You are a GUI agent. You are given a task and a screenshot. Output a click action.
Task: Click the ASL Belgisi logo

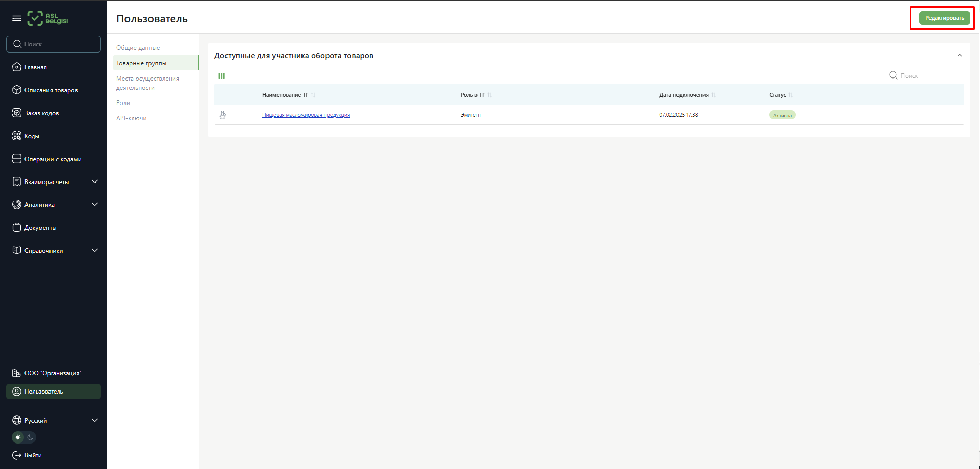coord(47,18)
